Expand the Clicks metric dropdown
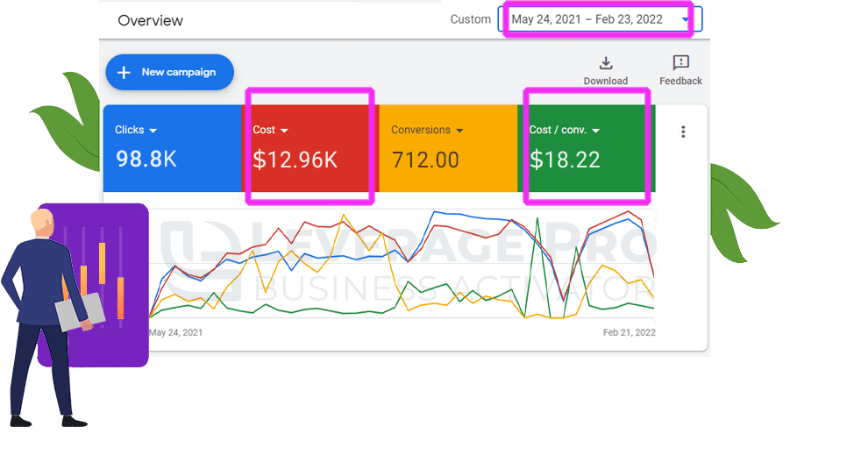The image size is (868, 462). [153, 131]
